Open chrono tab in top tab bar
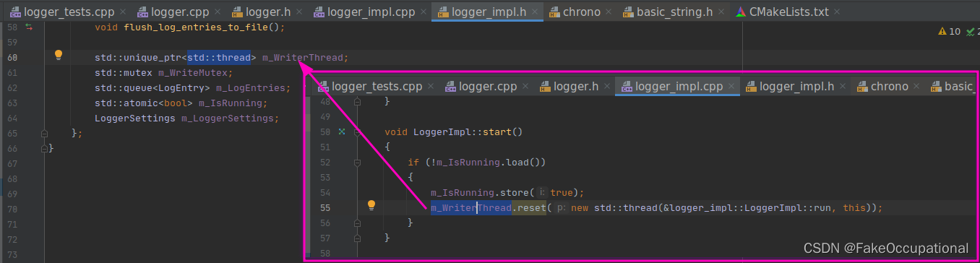 point(580,12)
